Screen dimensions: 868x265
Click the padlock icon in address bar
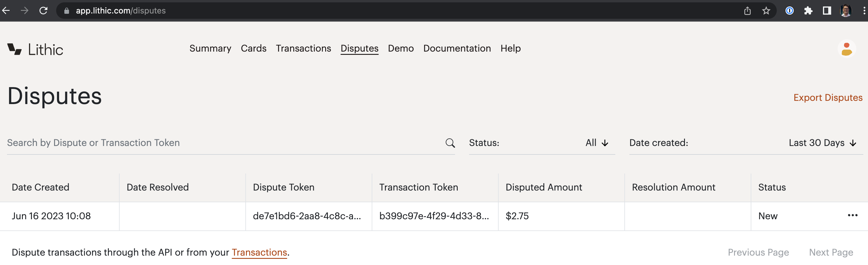[66, 11]
